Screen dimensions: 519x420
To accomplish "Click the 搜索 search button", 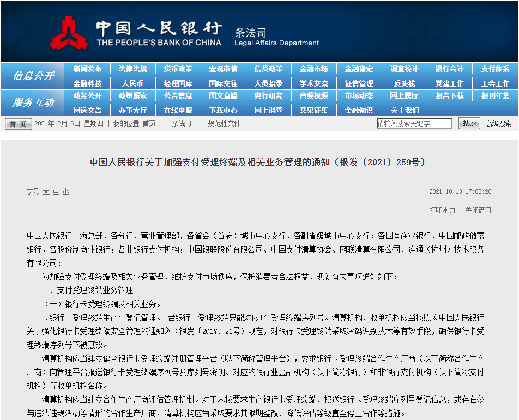I will [469, 123].
